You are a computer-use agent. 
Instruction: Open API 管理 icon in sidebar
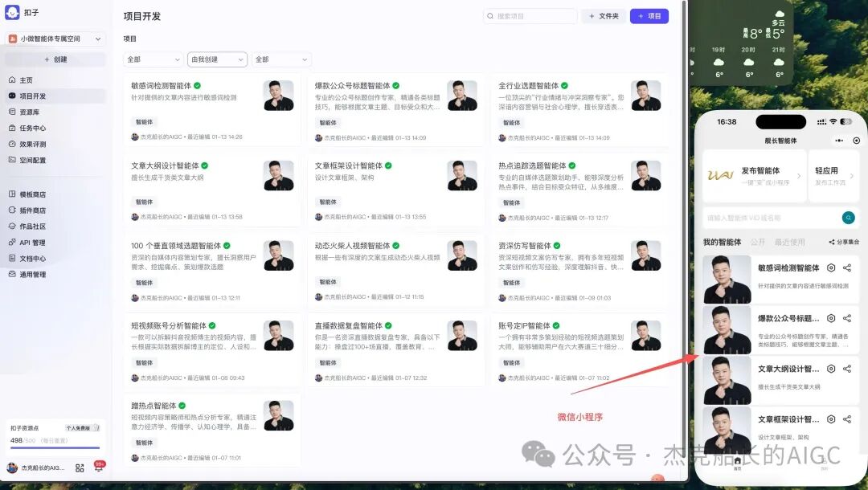tap(12, 243)
